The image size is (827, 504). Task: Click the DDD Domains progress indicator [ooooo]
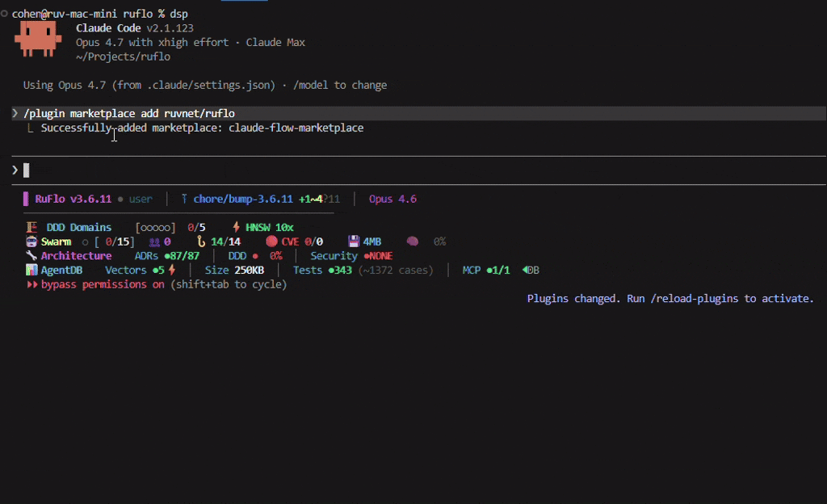(155, 227)
